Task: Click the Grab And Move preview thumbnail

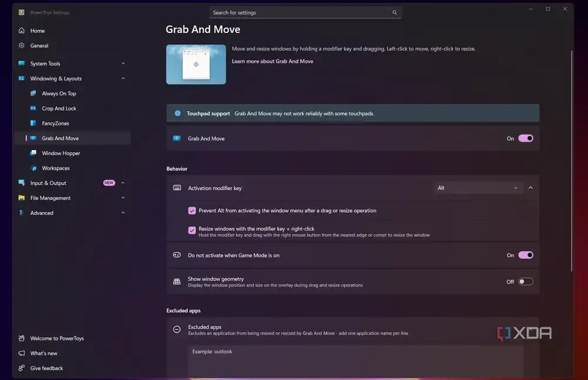Action: coord(196,64)
